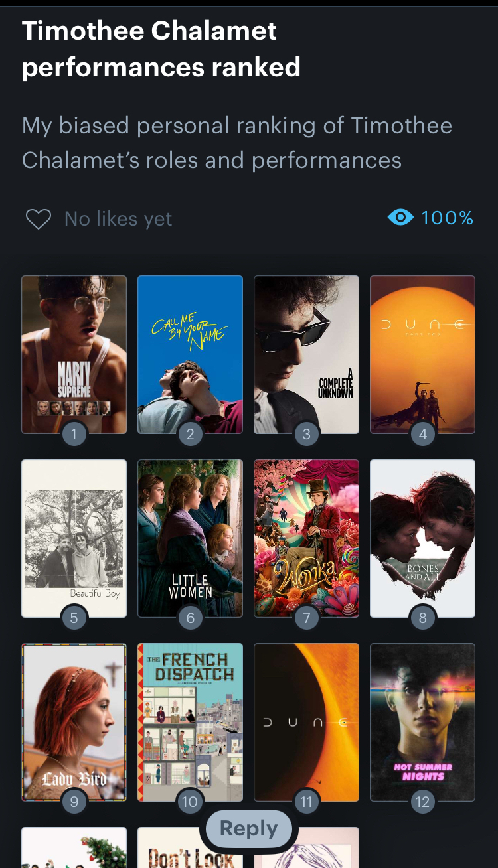The width and height of the screenshot is (498, 868).
Task: Tap the Wonka film poster
Action: (306, 534)
